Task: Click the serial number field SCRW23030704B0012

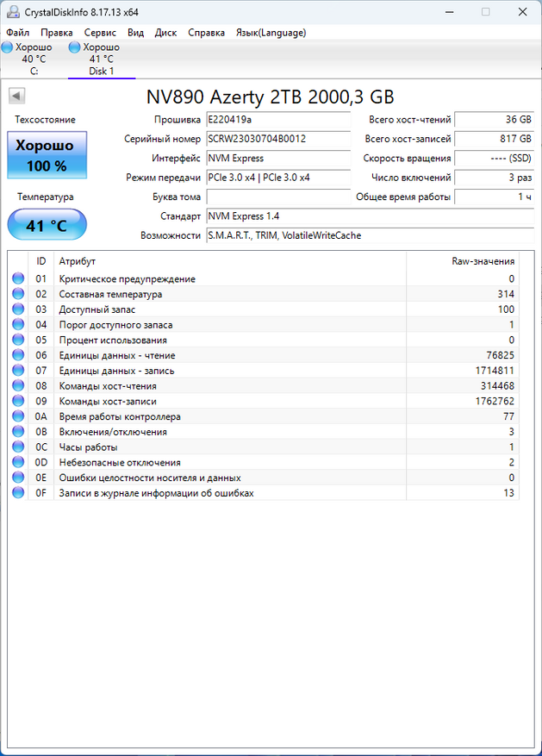Action: tap(278, 139)
